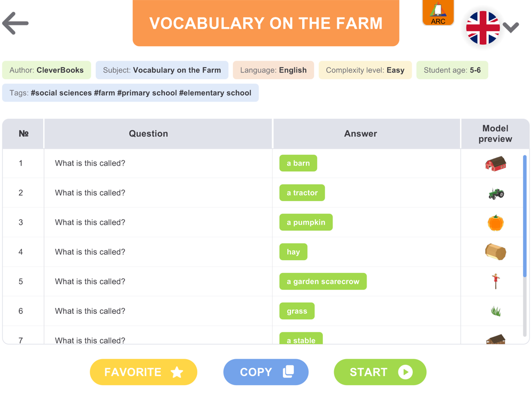Viewport: 532px width, 399px height.
Task: Preview the scarecrow model
Action: tap(496, 281)
